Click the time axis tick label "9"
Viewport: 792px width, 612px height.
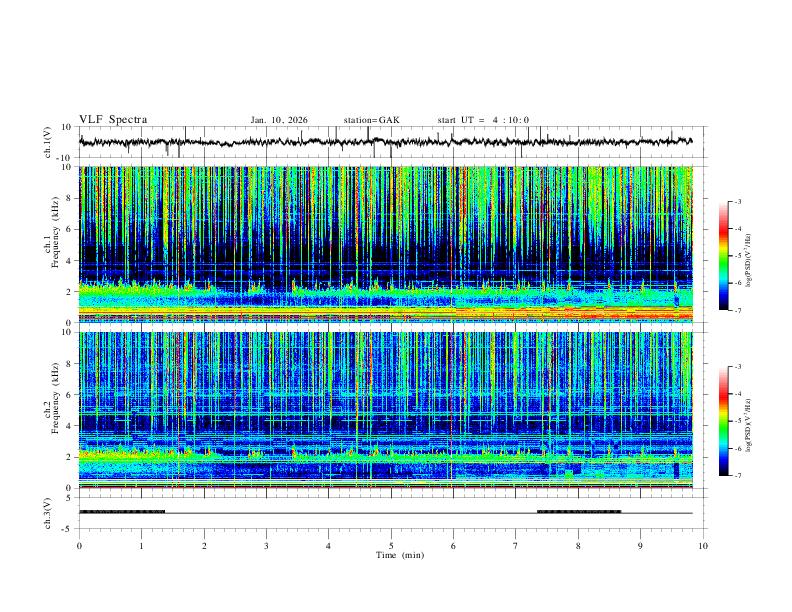[x=640, y=546]
